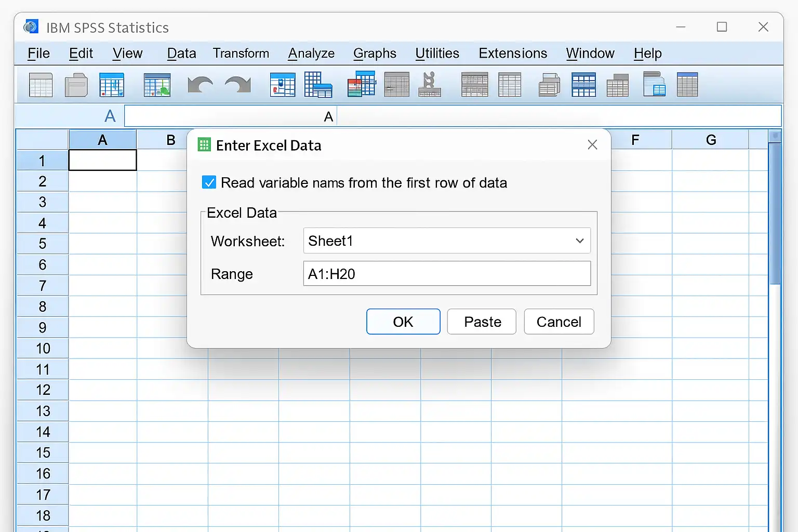The image size is (798, 532).
Task: Uncheck Read variable names from first row
Action: 209,183
